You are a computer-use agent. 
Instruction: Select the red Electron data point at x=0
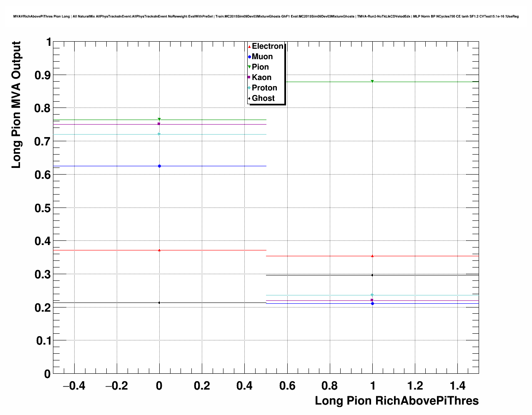click(x=159, y=250)
